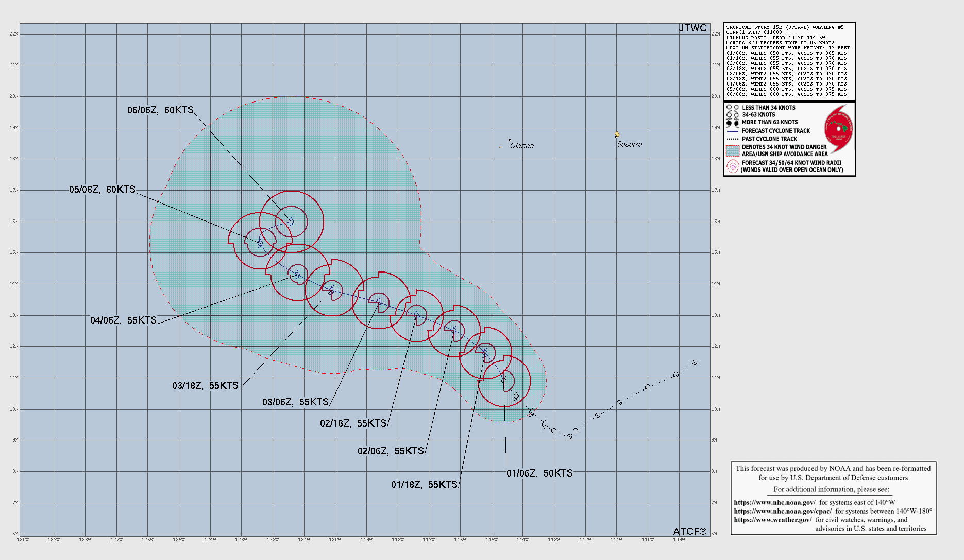Click the 34 knot danger area legend swatch
Screen dimensions: 964x560
point(732,150)
